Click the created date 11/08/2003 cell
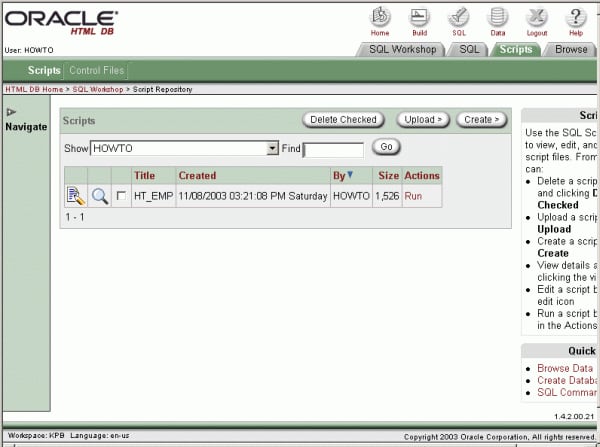The width and height of the screenshot is (600, 447). pyautogui.click(x=253, y=196)
